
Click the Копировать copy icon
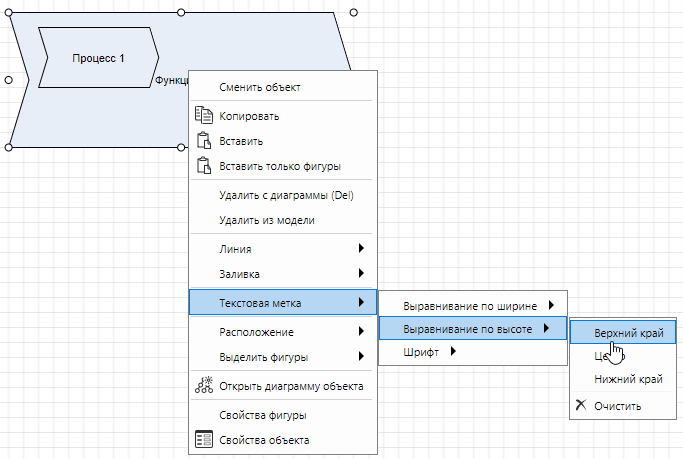pos(203,115)
